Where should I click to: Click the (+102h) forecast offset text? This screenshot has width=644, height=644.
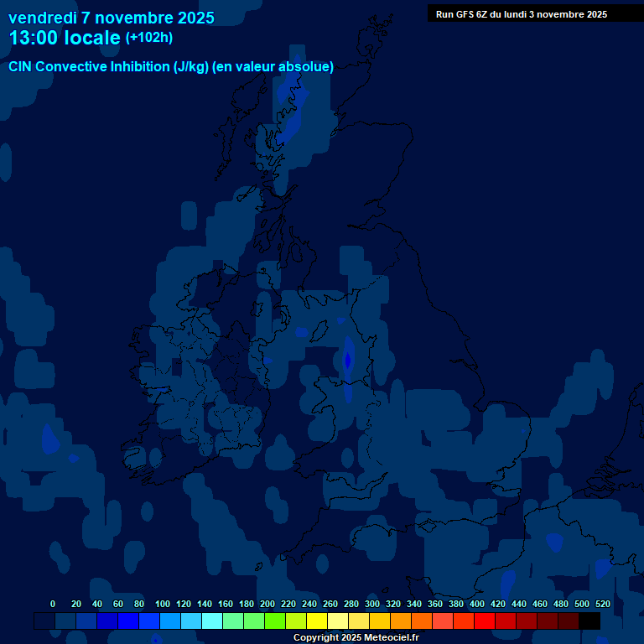point(148,38)
